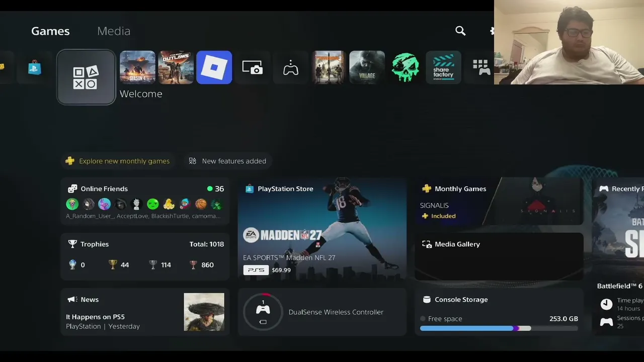Open the Media Gallery camera icon in game row
The width and height of the screenshot is (644, 362).
252,67
